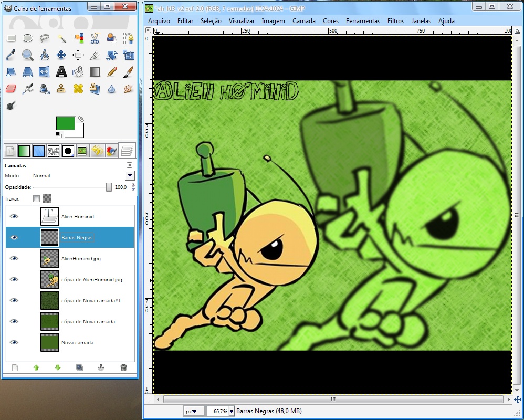524x420 pixels.
Task: Select the Flip tool
Action: tap(45, 72)
